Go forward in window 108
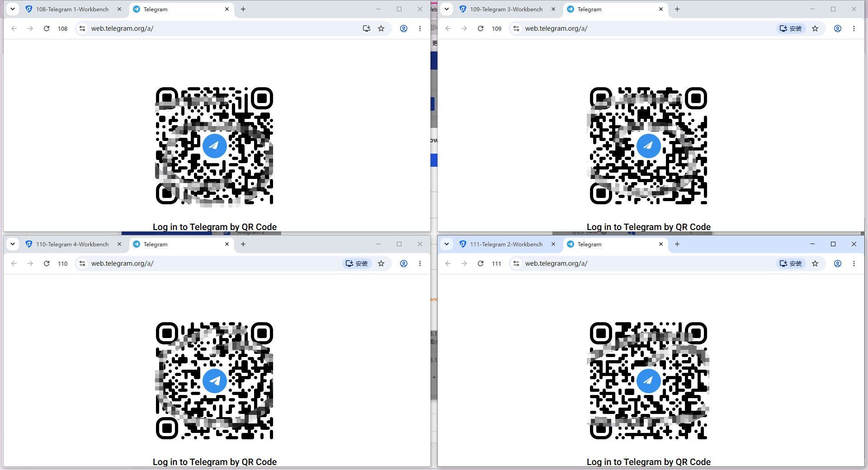This screenshot has height=470, width=868. (30, 28)
